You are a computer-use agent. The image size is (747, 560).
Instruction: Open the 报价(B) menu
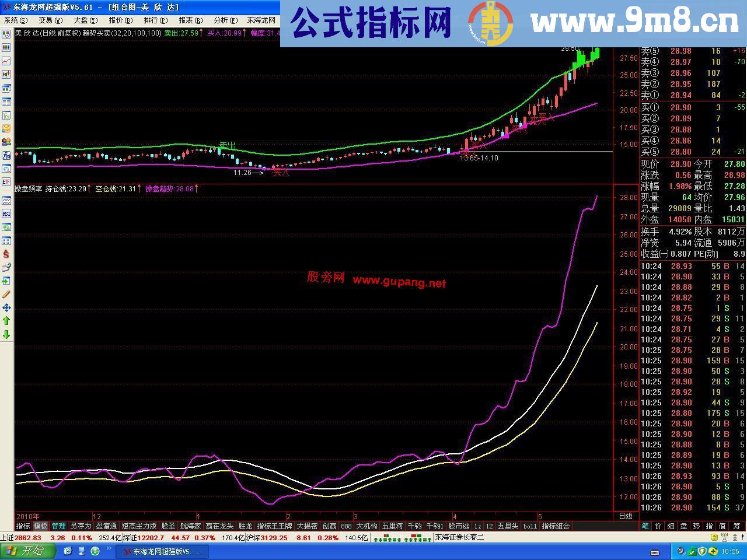coord(121,20)
